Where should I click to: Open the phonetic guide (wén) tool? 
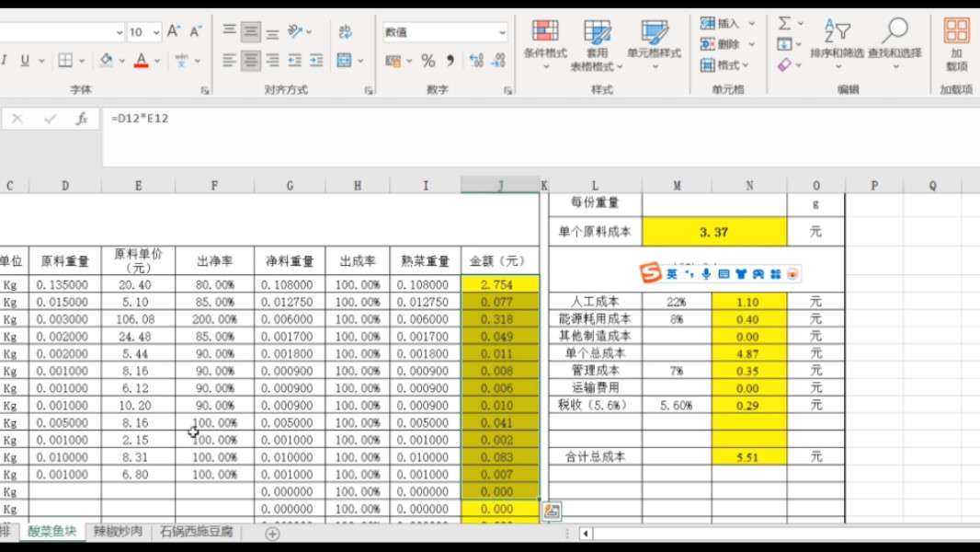click(181, 60)
